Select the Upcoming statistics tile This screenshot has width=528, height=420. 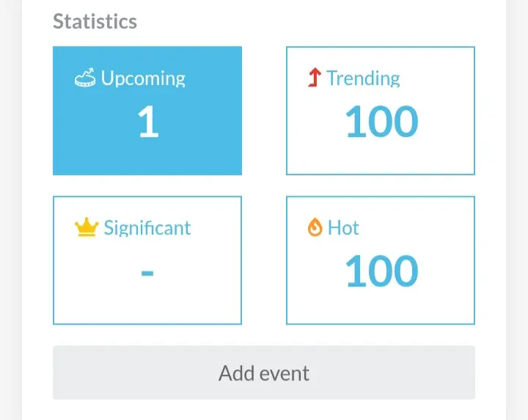pyautogui.click(x=147, y=111)
